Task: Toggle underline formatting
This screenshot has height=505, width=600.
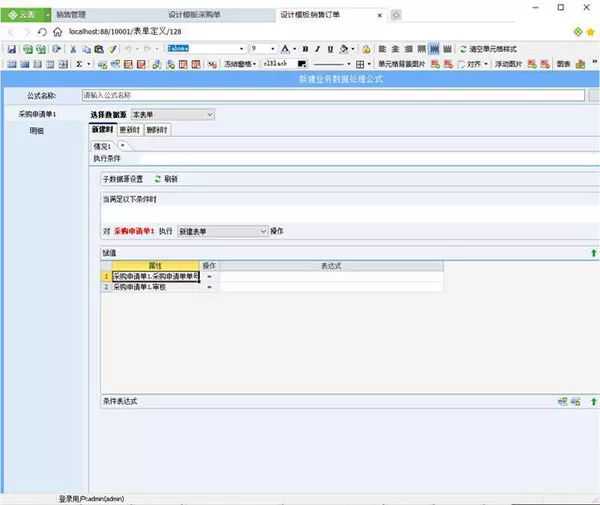Action: click(330, 49)
